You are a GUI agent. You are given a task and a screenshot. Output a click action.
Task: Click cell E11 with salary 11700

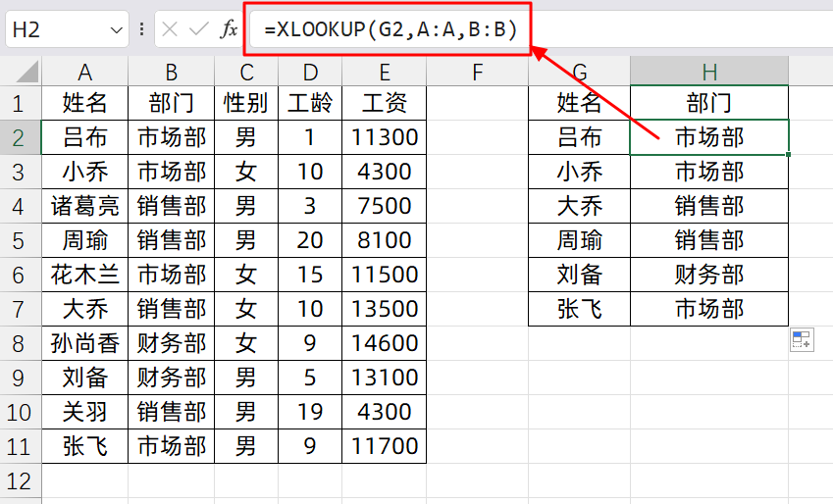tap(384, 446)
